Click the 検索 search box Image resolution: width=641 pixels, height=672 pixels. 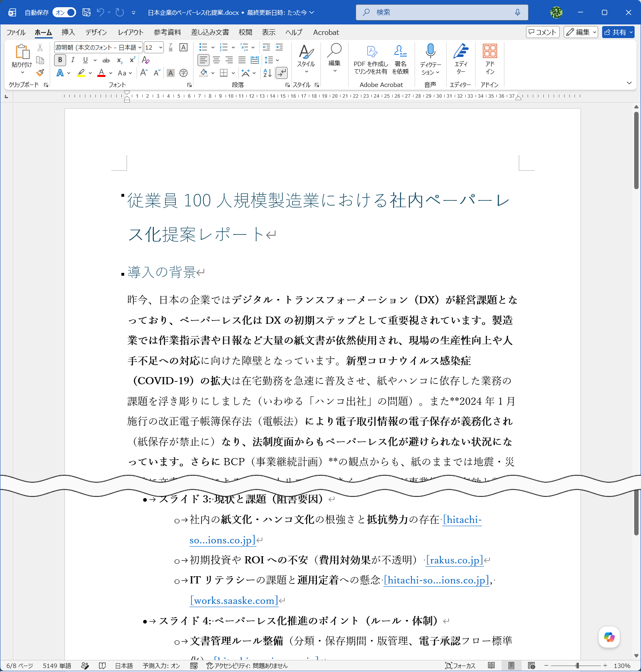point(442,12)
